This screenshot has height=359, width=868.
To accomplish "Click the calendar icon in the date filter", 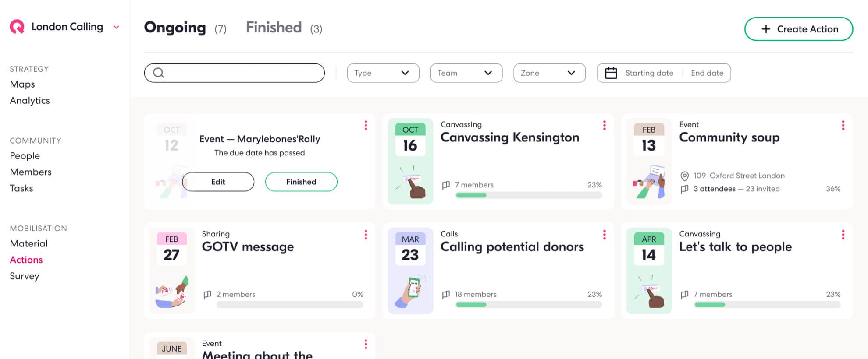I will [x=612, y=73].
